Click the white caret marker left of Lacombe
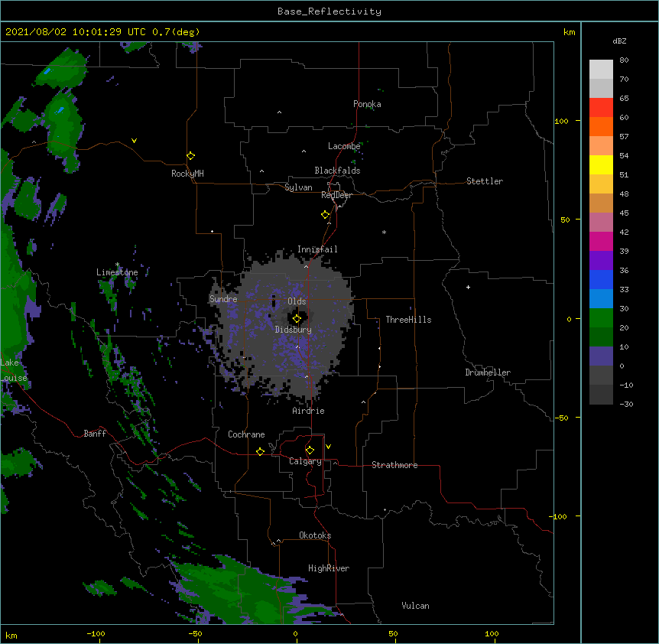Image resolution: width=659 pixels, height=644 pixels. pos(304,151)
